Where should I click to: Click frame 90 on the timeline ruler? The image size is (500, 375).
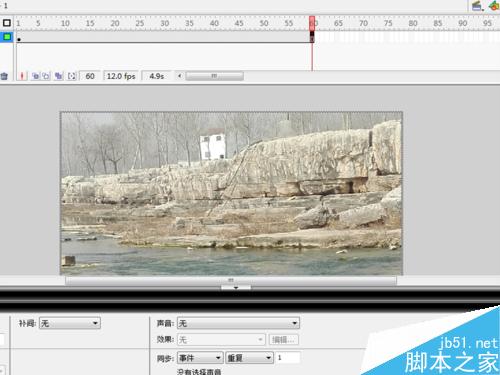click(x=462, y=23)
